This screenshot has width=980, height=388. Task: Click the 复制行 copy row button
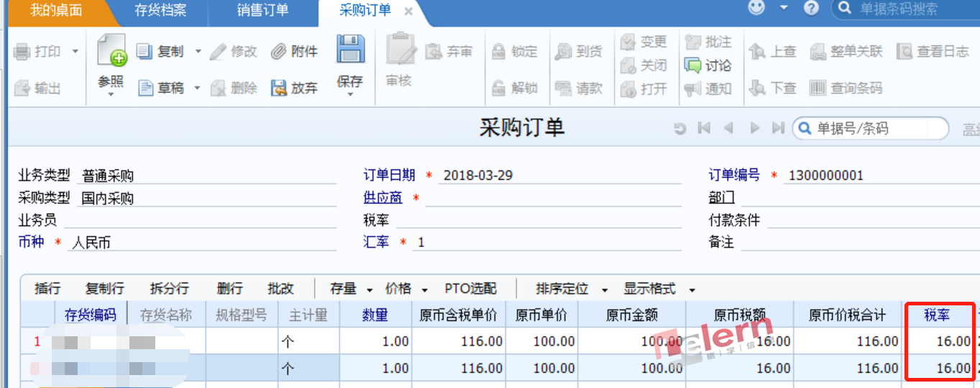click(105, 289)
